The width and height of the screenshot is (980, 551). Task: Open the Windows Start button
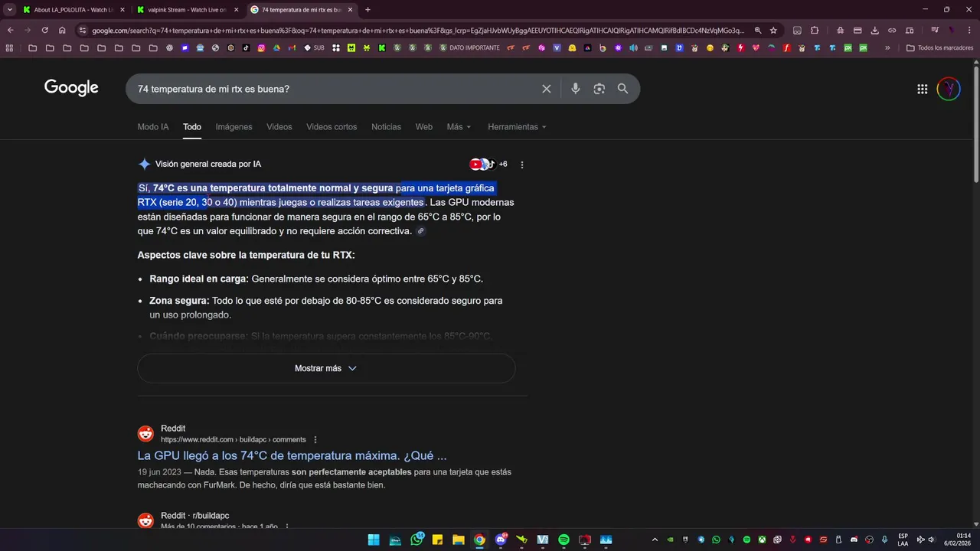click(374, 540)
